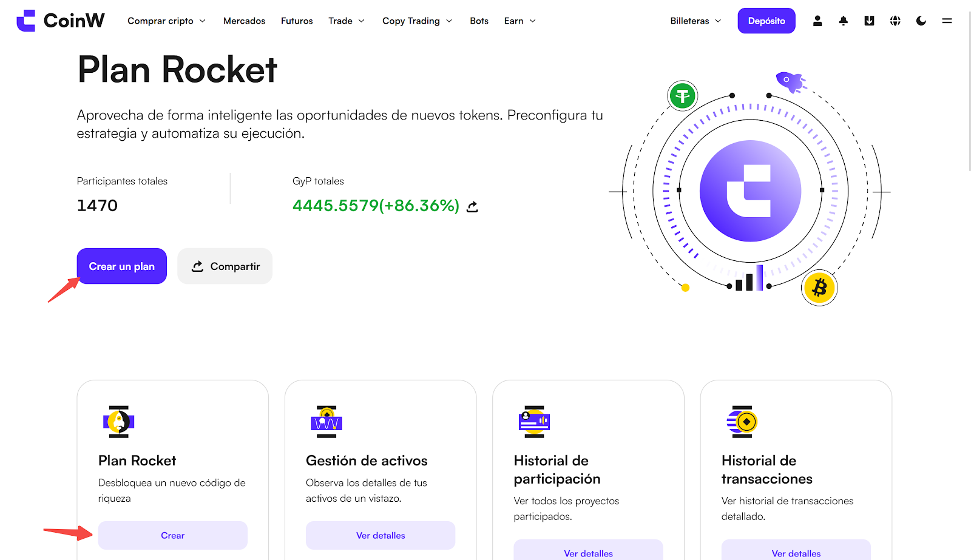The height and width of the screenshot is (560, 971).
Task: Click the share icon beside GyP totales
Action: [472, 207]
